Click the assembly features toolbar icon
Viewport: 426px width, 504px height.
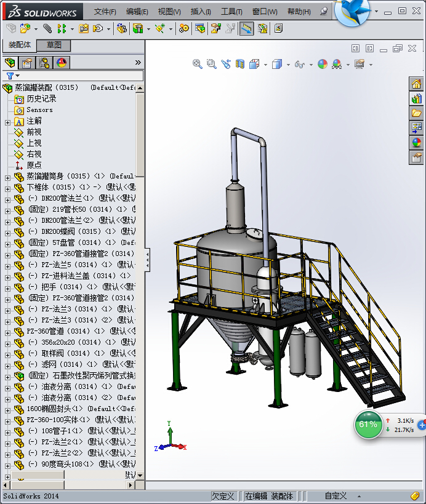[x=138, y=28]
